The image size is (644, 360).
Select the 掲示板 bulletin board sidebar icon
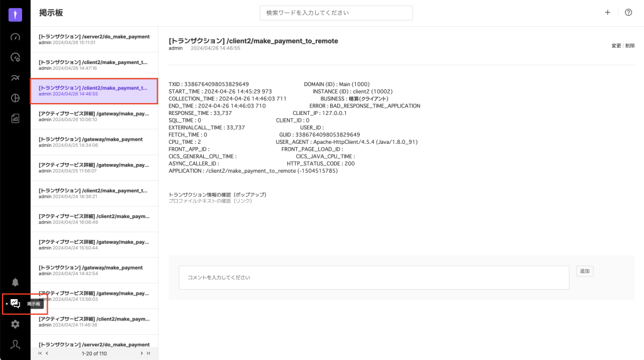pyautogui.click(x=15, y=303)
